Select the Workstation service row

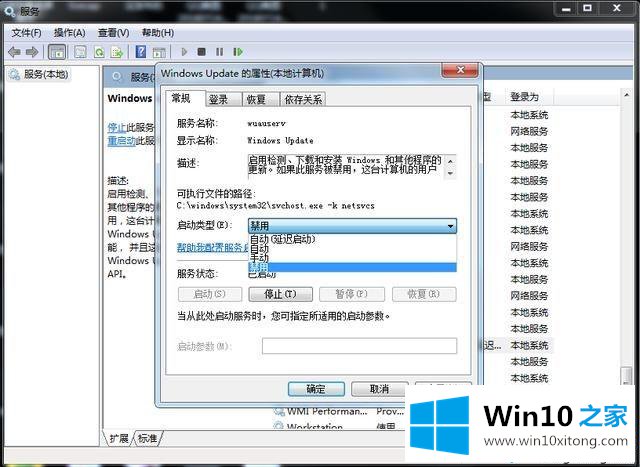(339, 427)
